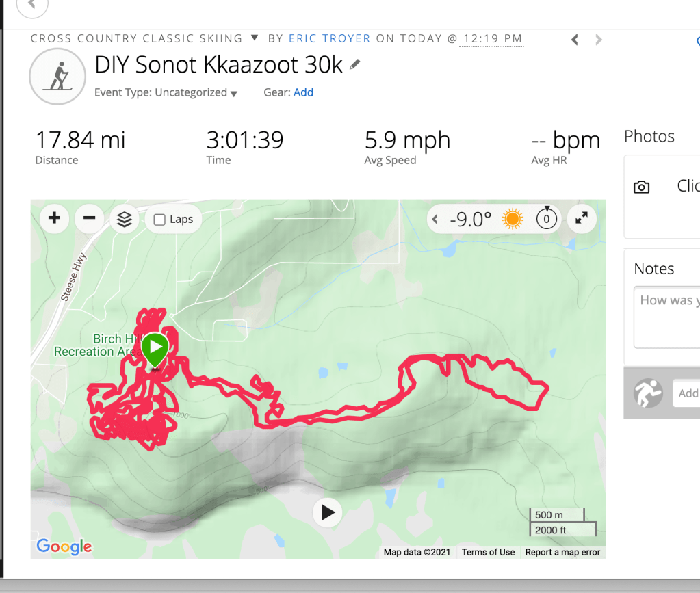Click the Add gear link
Screen dimensions: 700x593
pos(303,92)
